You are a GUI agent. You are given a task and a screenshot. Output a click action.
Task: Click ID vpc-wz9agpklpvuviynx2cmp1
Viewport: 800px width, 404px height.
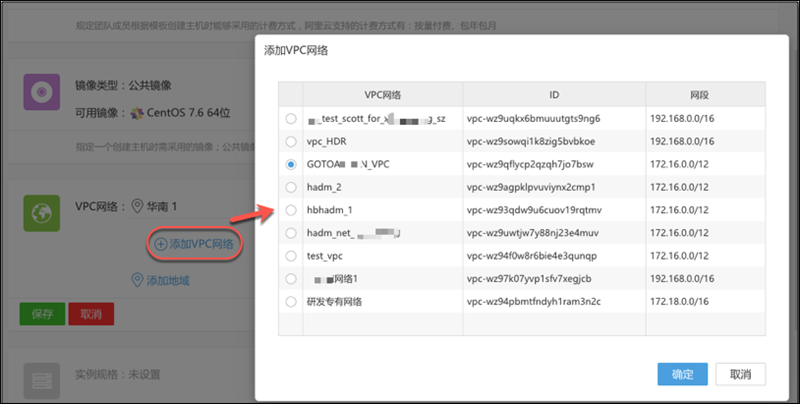coord(531,187)
